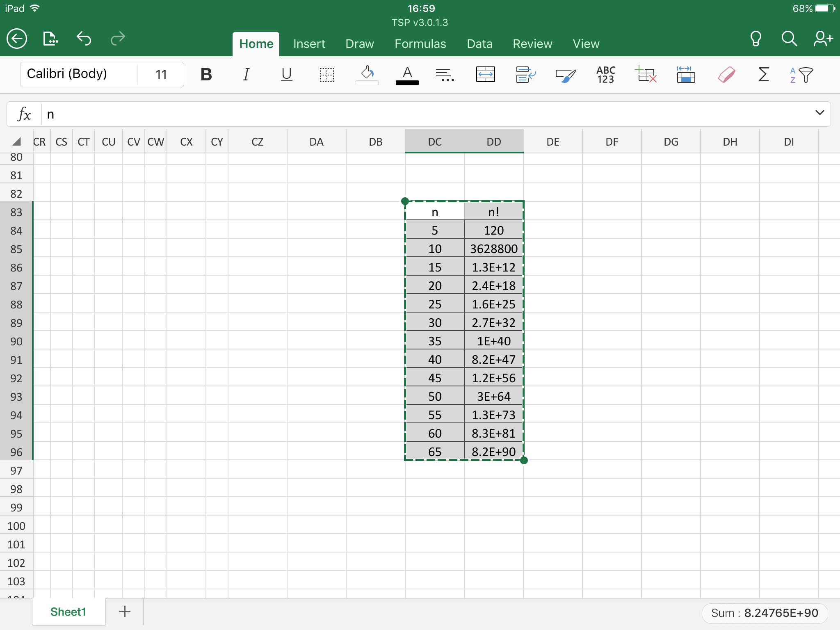Click the Merge cells icon
Viewport: 840px width, 630px height.
[485, 75]
